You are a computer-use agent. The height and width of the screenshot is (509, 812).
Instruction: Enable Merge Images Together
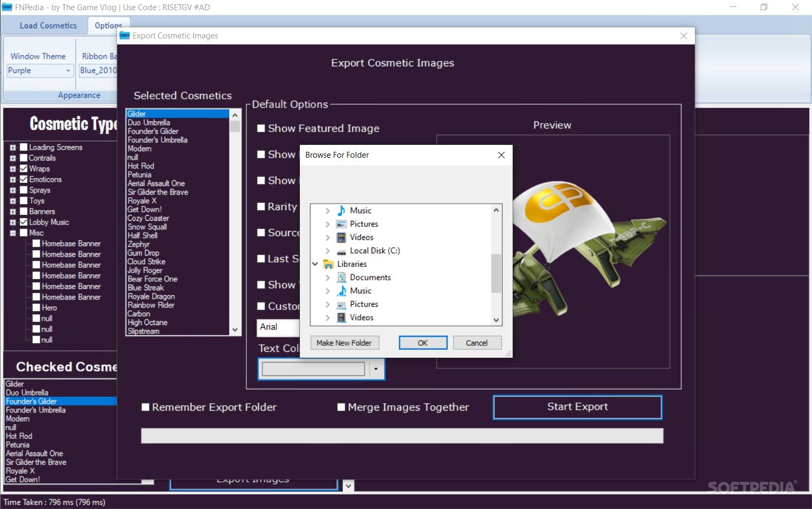(x=341, y=407)
